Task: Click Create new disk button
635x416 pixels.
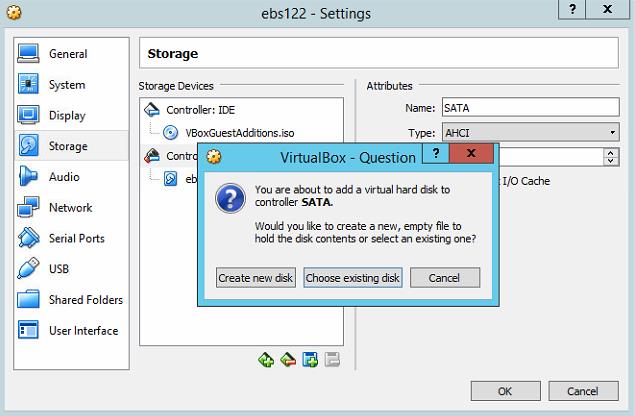Action: pos(256,278)
